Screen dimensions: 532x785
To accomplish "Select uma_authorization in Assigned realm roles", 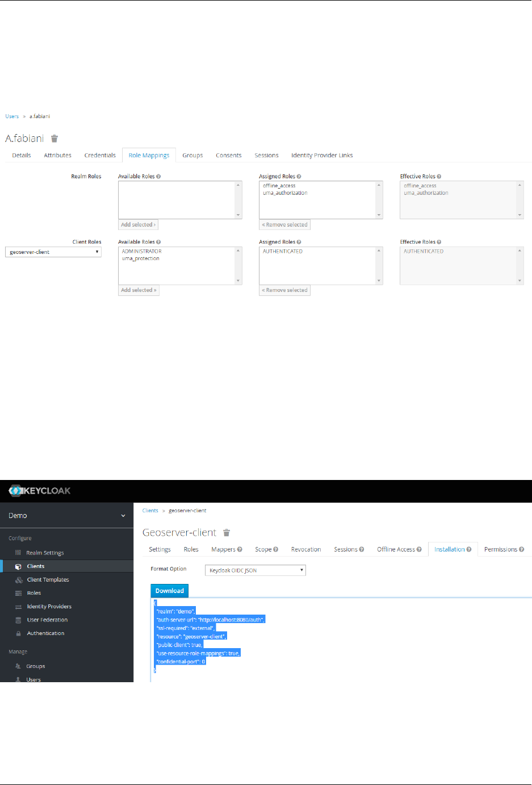I will tap(286, 193).
